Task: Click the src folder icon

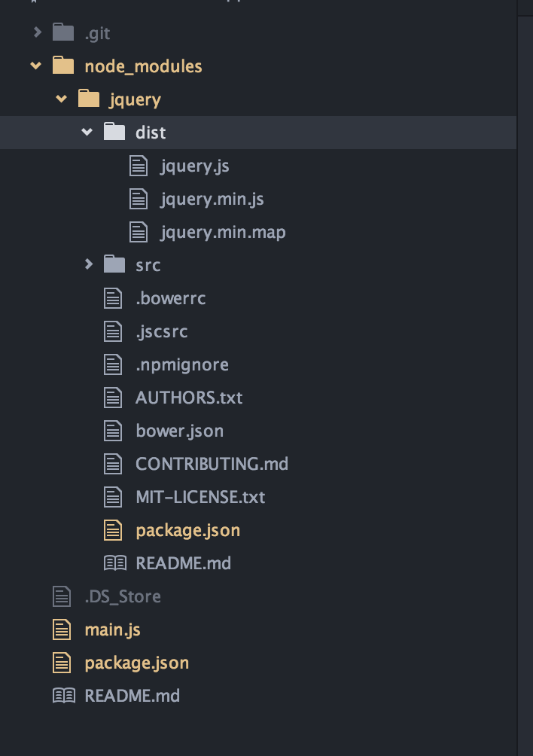Action: (x=114, y=264)
